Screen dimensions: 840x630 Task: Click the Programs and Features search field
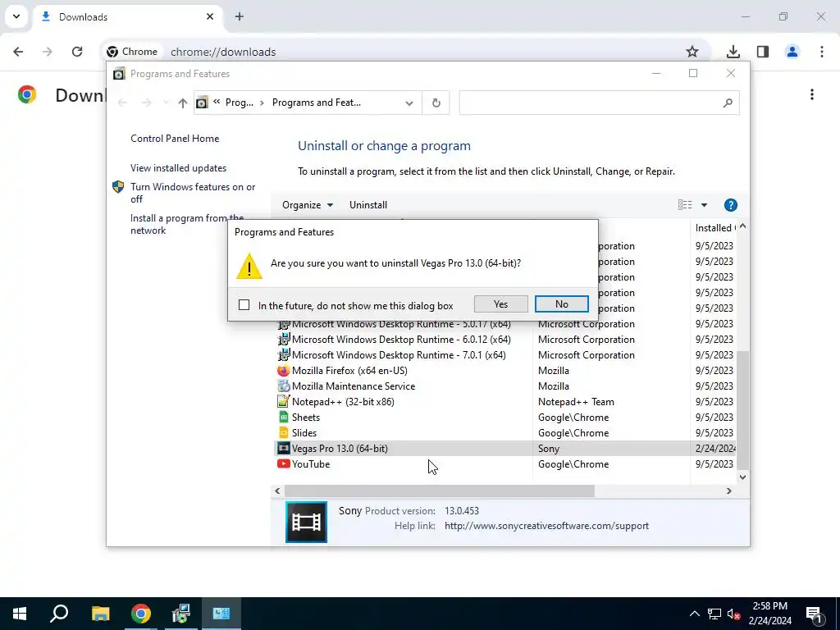pos(599,103)
